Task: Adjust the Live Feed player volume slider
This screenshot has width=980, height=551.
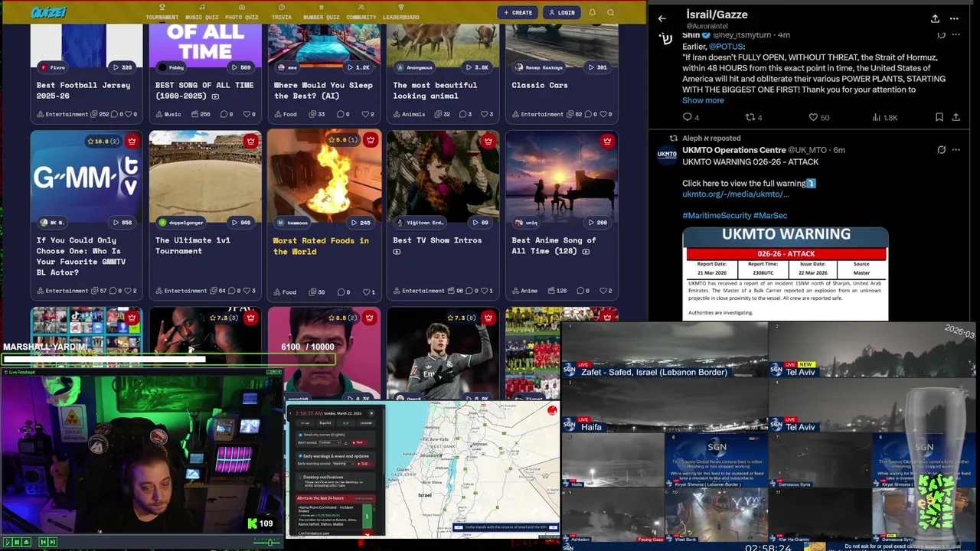Action: [x=266, y=542]
